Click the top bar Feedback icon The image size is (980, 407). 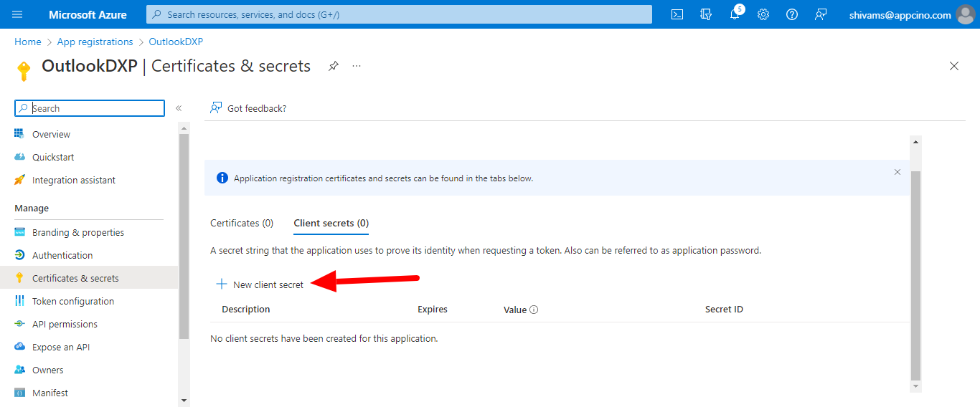tap(821, 14)
